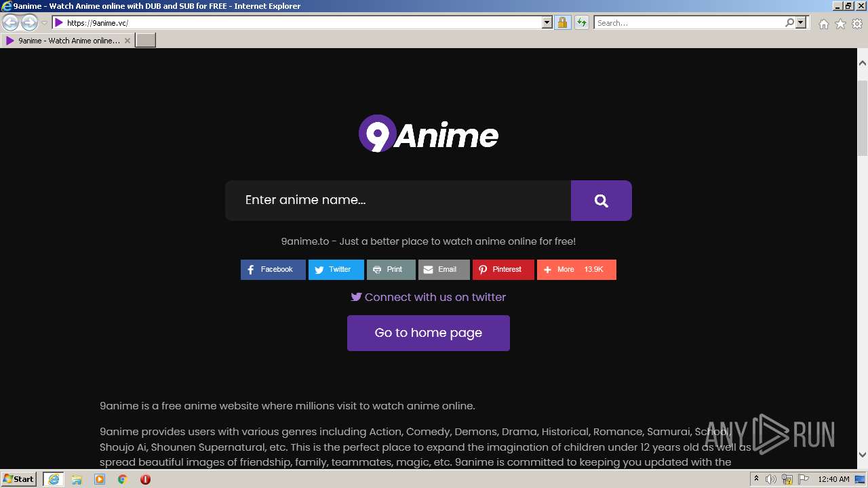Expand the address bar autocomplete dropdown

547,23
